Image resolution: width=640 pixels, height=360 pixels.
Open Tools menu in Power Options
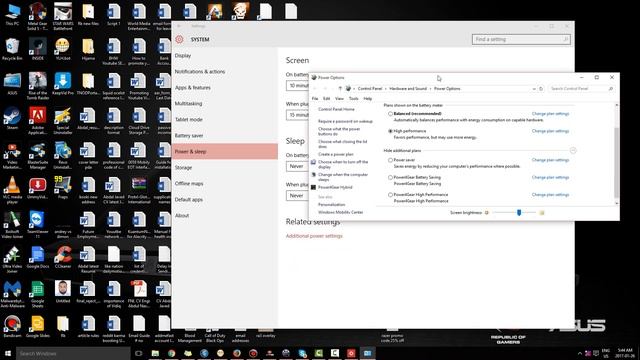[x=353, y=98]
